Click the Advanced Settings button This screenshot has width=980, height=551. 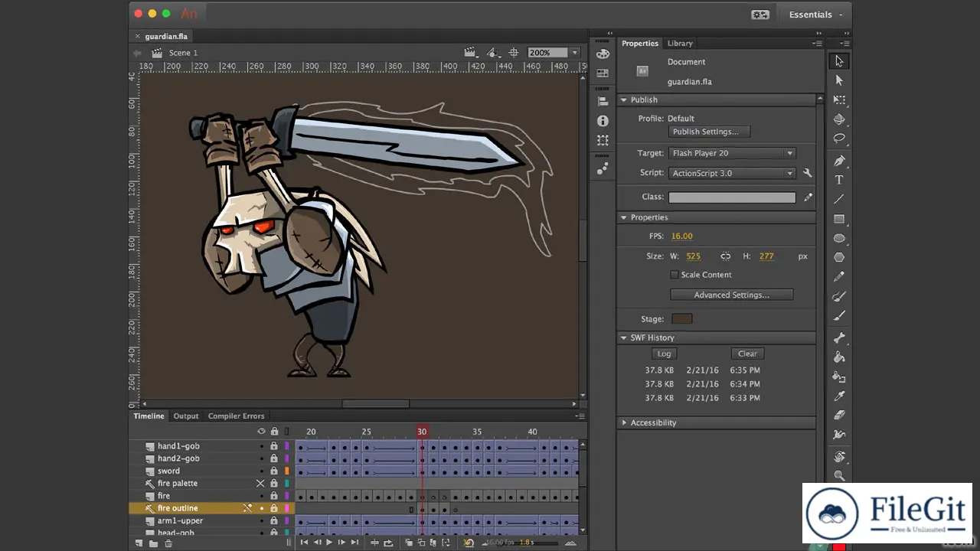click(x=731, y=295)
